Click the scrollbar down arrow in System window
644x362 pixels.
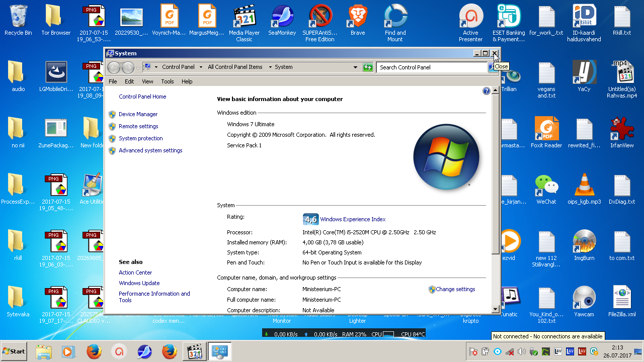495,309
